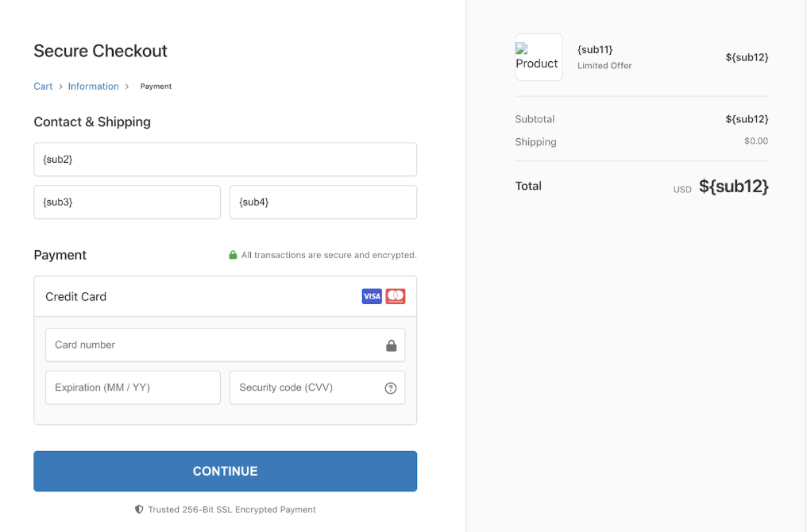The image size is (811, 532).
Task: Click the shield icon beside SSL text
Action: pos(139,510)
